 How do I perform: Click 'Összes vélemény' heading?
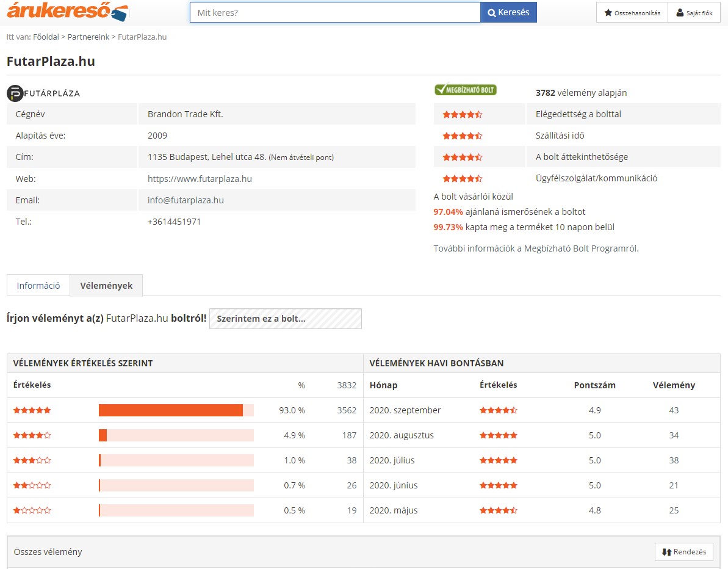(48, 552)
